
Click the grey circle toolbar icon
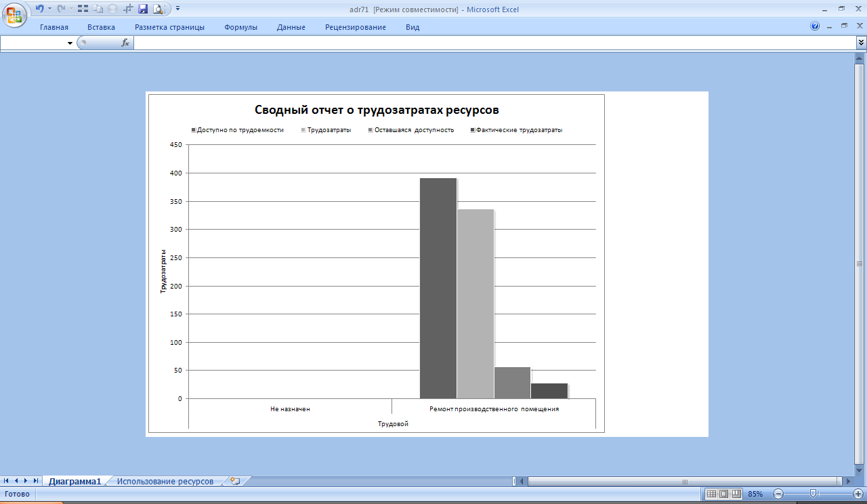click(112, 9)
